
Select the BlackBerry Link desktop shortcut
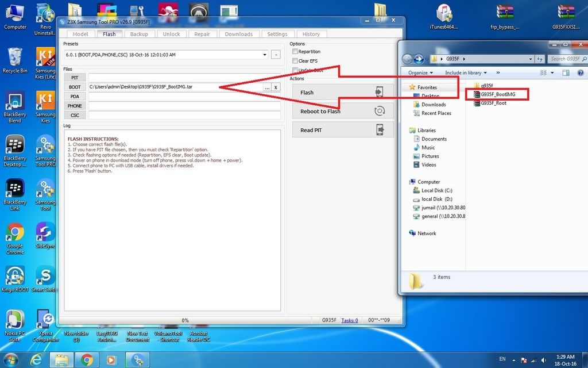(15, 194)
